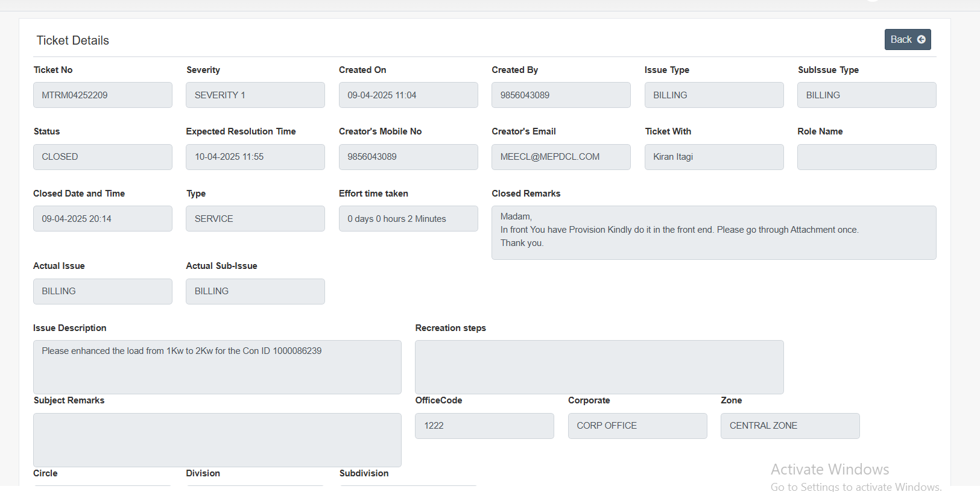Click the Created On date field
The image size is (980, 492).
[408, 95]
